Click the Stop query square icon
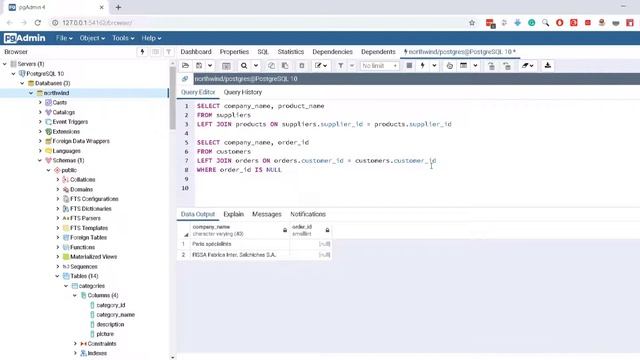The width and height of the screenshot is (640, 360). pos(409,66)
